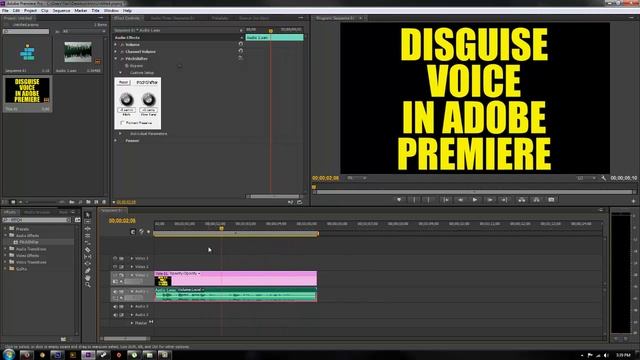Screen dimensions: 640x360
Task: Reset the Channel Volume effect
Action: point(240,51)
